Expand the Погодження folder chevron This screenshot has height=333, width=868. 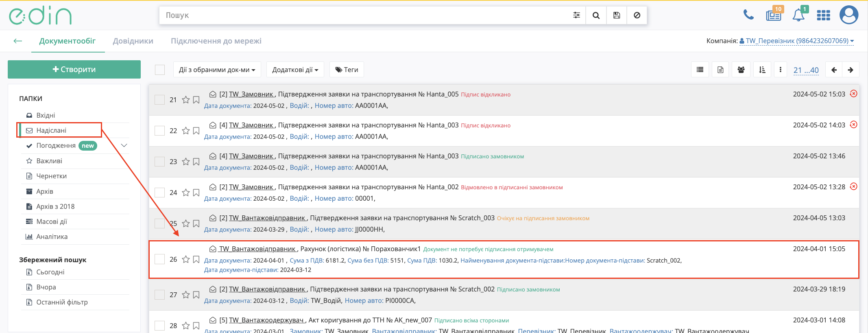pyautogui.click(x=124, y=146)
